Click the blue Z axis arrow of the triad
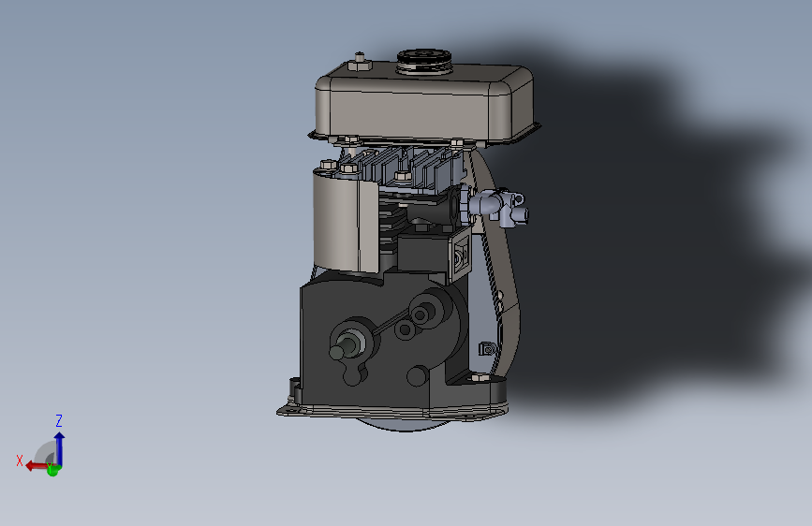 [60, 448]
